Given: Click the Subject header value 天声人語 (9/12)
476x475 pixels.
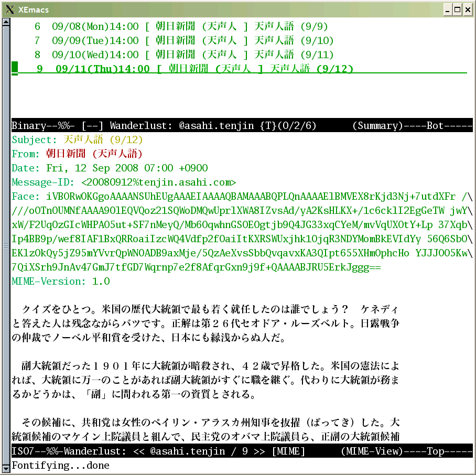Looking at the screenshot, I should 103,140.
